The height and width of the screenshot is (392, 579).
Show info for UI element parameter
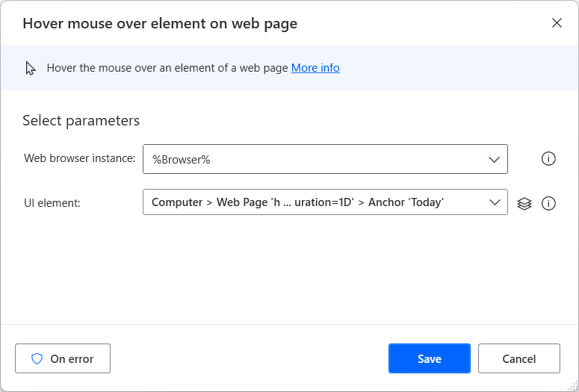(548, 203)
